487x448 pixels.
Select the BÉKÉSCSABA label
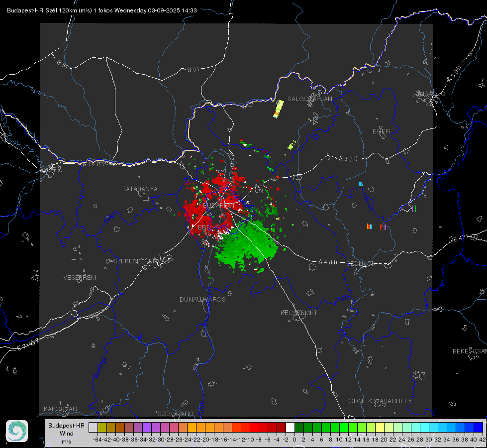[x=470, y=351]
